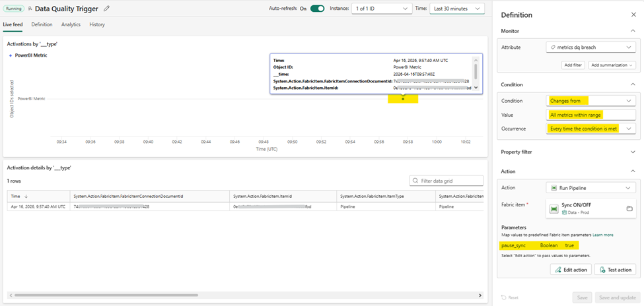
Task: Click the PowerBI Metric legend label
Action: pos(31,55)
